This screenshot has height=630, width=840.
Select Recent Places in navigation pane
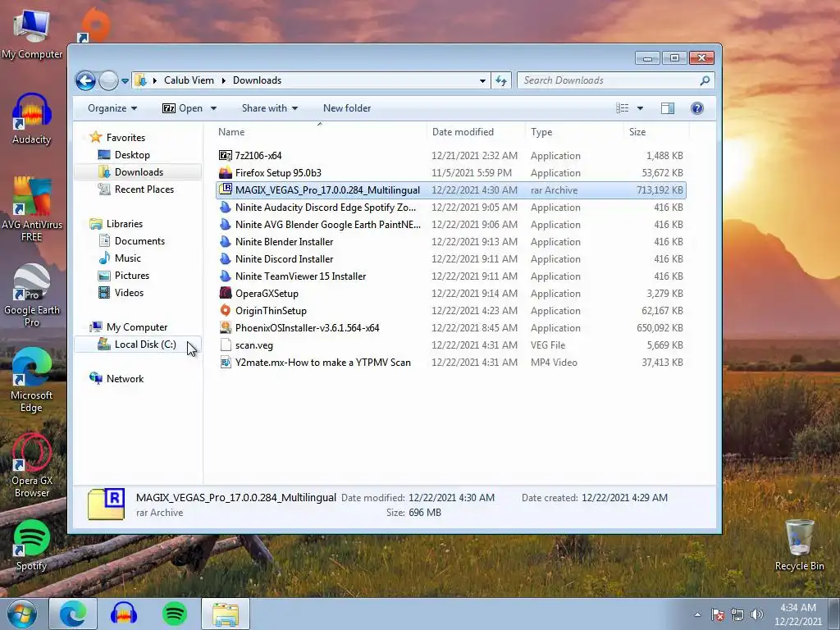tap(144, 189)
